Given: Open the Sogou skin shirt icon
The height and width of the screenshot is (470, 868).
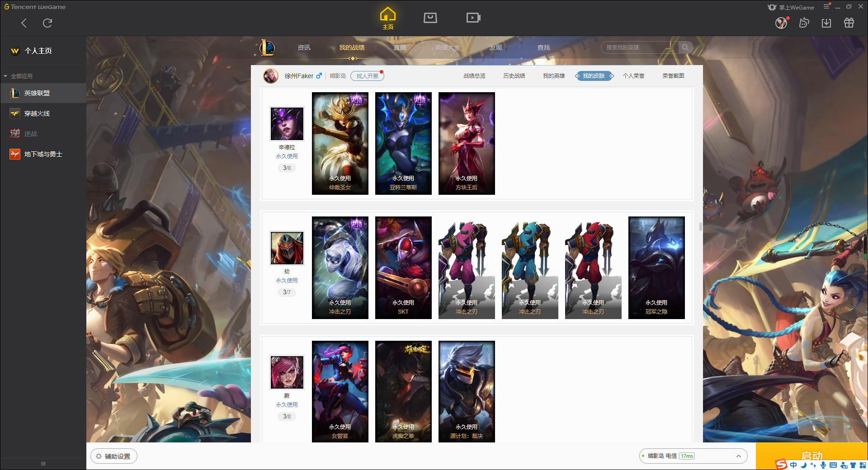Looking at the screenshot, I should click(x=853, y=465).
